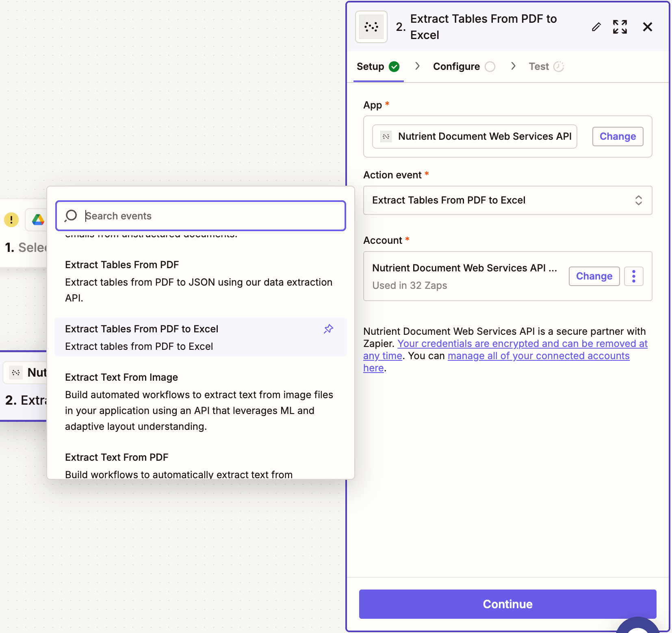Close the step editor panel

[x=647, y=27]
